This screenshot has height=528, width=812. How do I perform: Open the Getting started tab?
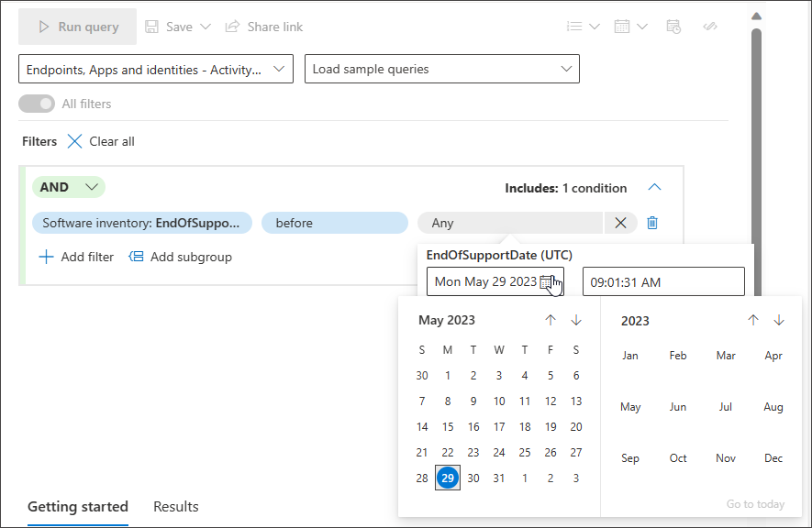coord(78,506)
